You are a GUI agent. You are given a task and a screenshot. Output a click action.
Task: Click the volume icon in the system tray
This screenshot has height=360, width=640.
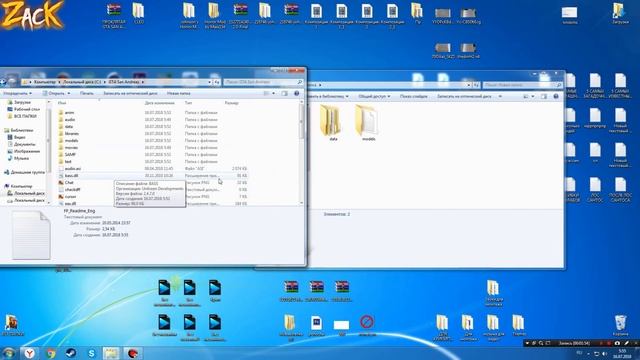pos(604,353)
